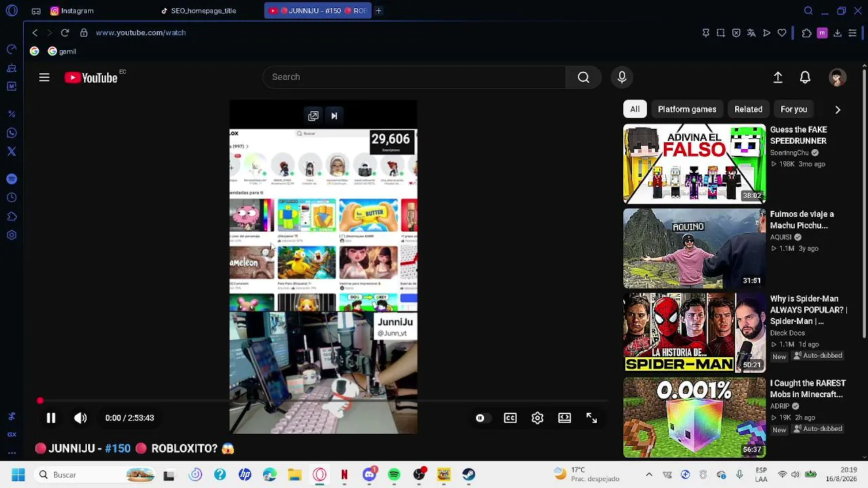The image size is (868, 488).
Task: Open the popup window icon above video
Action: click(313, 116)
